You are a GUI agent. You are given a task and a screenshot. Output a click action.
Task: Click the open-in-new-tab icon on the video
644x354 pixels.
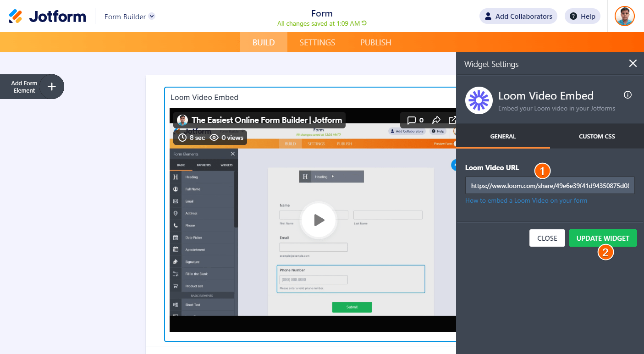[x=452, y=120]
